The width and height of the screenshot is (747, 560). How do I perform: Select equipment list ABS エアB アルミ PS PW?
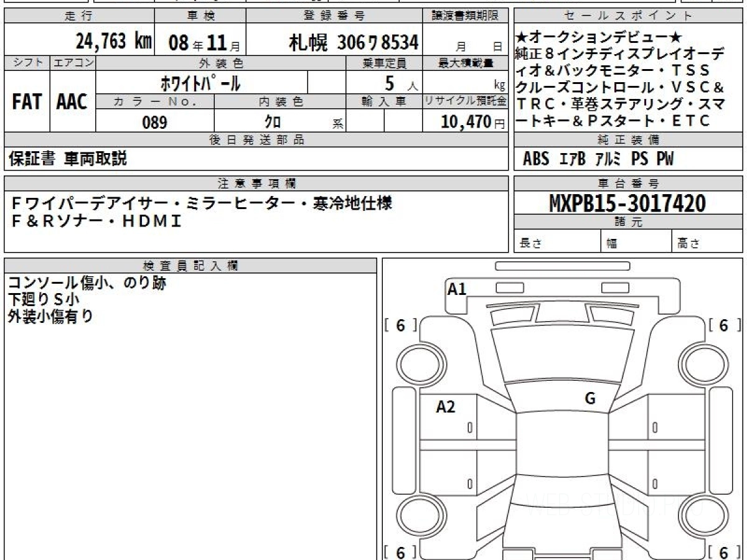pos(598,159)
